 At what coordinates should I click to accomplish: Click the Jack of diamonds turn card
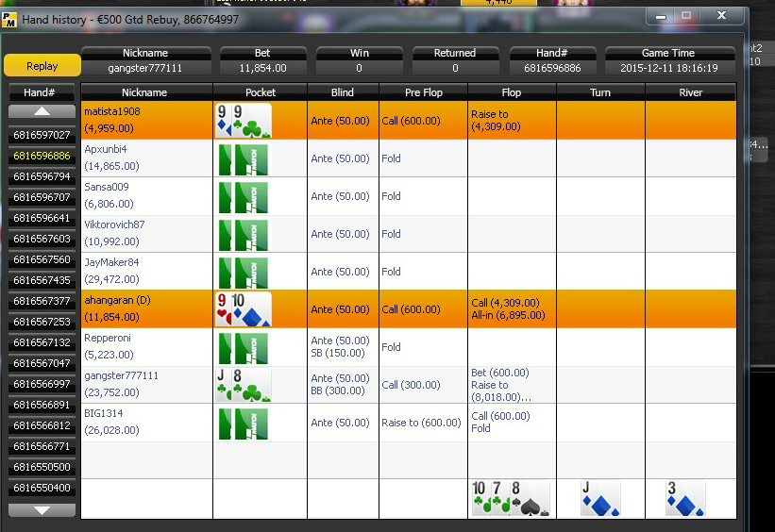tap(600, 498)
